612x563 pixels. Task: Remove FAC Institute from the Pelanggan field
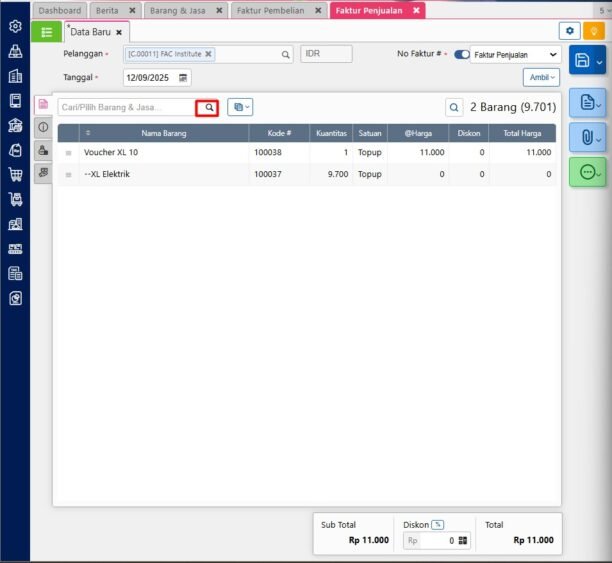click(x=208, y=55)
